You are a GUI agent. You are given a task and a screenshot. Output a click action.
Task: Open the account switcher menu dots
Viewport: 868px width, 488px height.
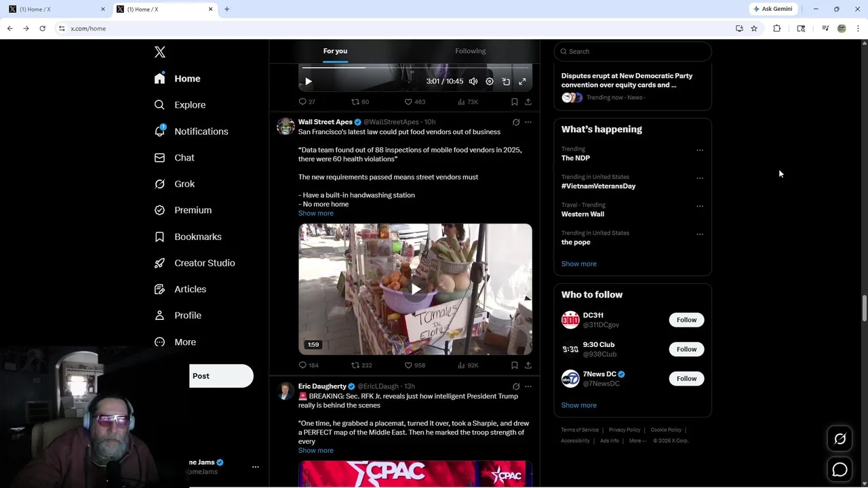click(256, 467)
